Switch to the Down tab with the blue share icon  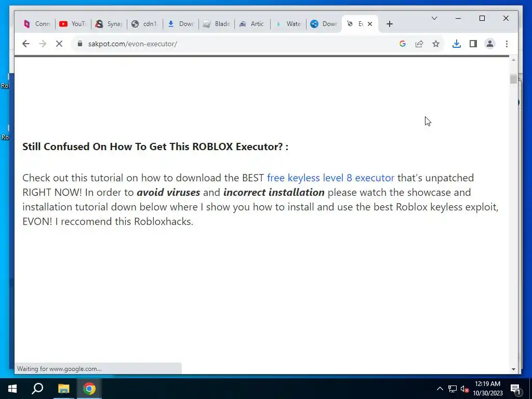pyautogui.click(x=324, y=24)
